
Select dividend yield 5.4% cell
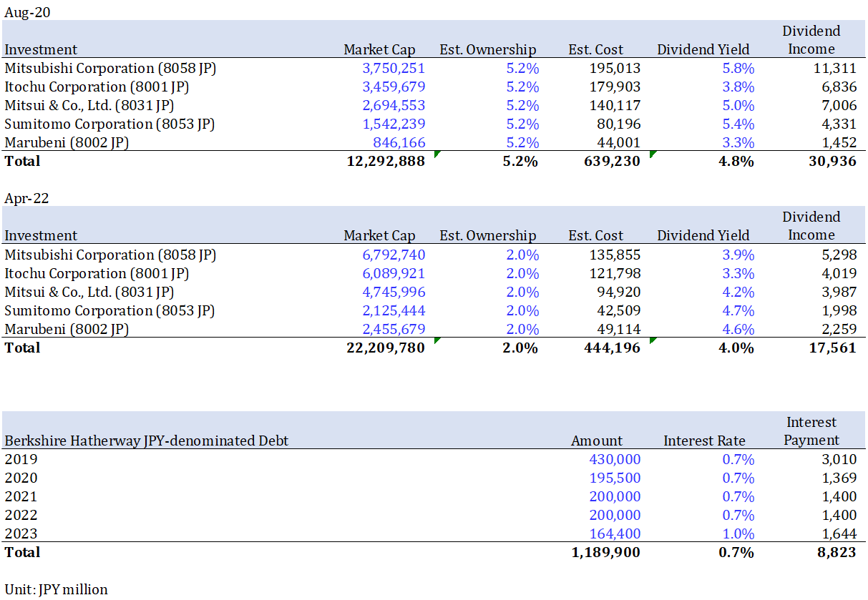738,124
